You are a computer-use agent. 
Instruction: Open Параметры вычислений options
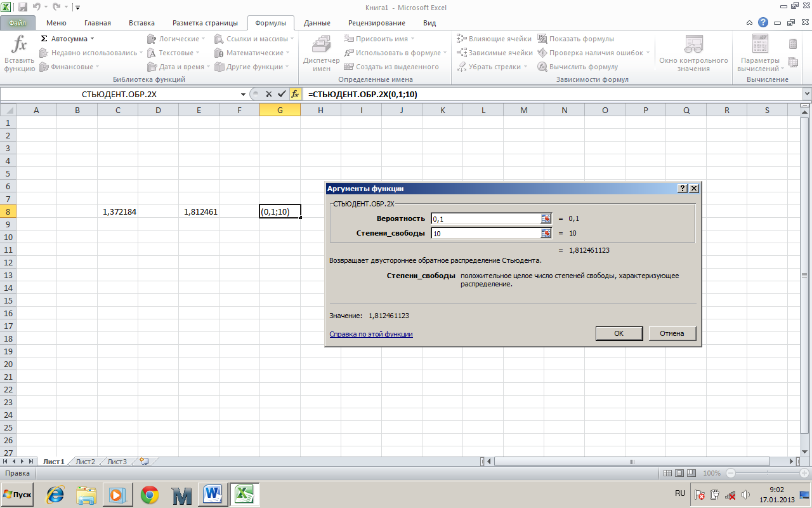pos(761,54)
